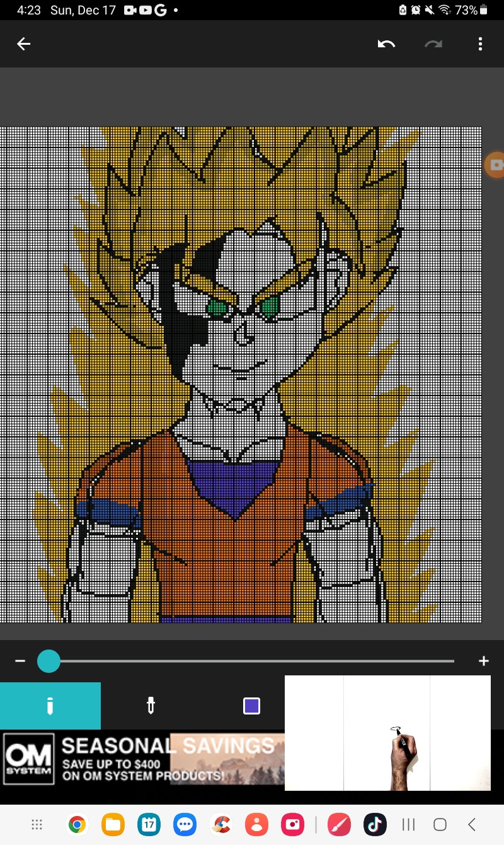504x845 pixels.
Task: Tap the left green eye on the canvas
Action: coord(217,308)
